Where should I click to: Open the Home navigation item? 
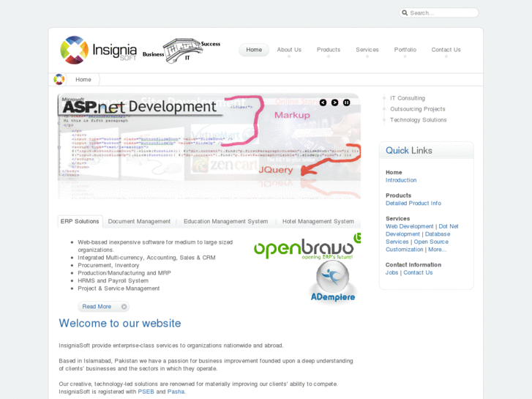tap(254, 50)
